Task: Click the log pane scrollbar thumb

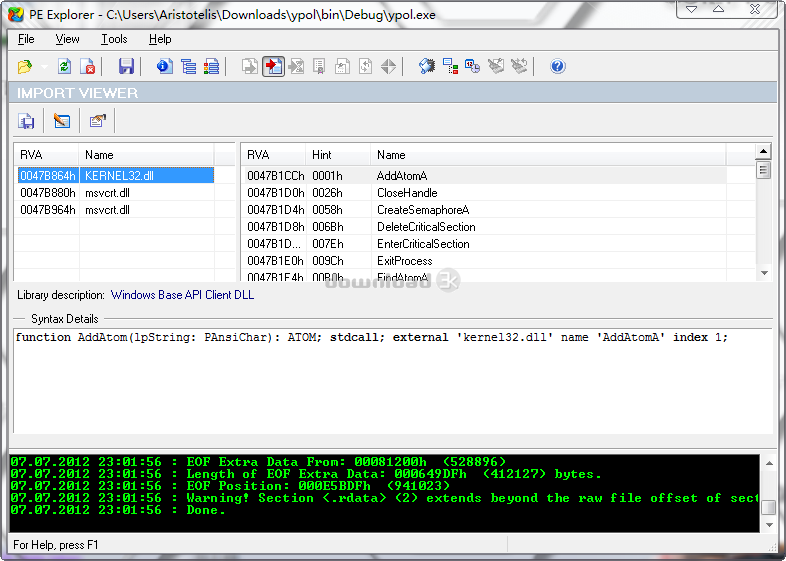Action: click(x=769, y=507)
